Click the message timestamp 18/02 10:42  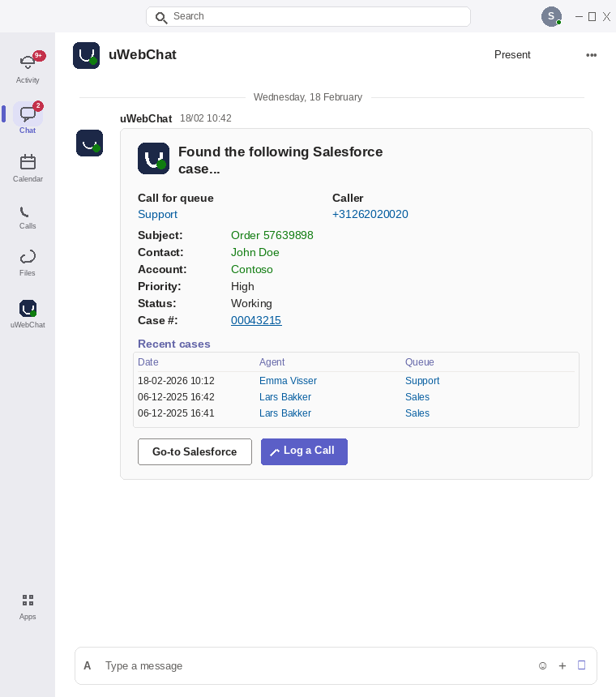click(205, 118)
